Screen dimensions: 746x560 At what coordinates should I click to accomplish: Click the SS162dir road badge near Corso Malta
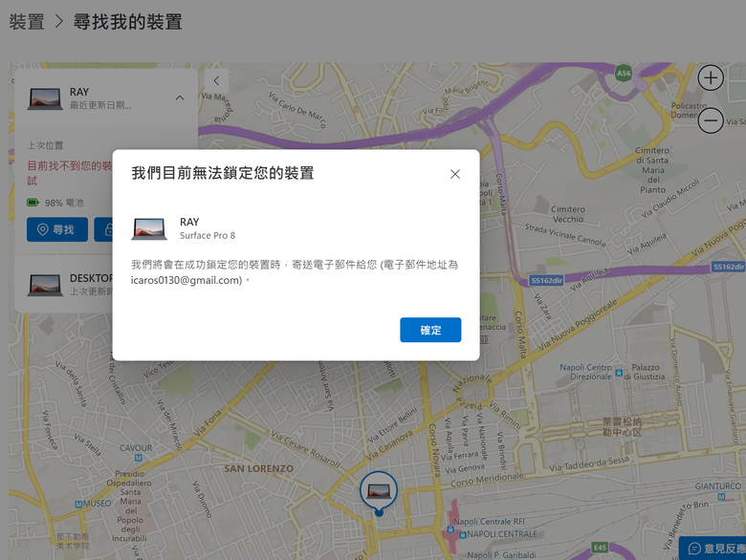(547, 280)
